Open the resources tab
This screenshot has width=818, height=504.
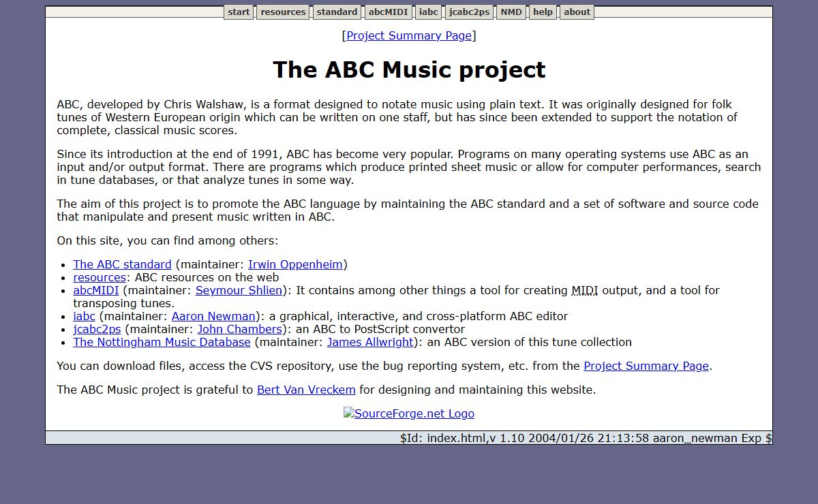point(283,12)
